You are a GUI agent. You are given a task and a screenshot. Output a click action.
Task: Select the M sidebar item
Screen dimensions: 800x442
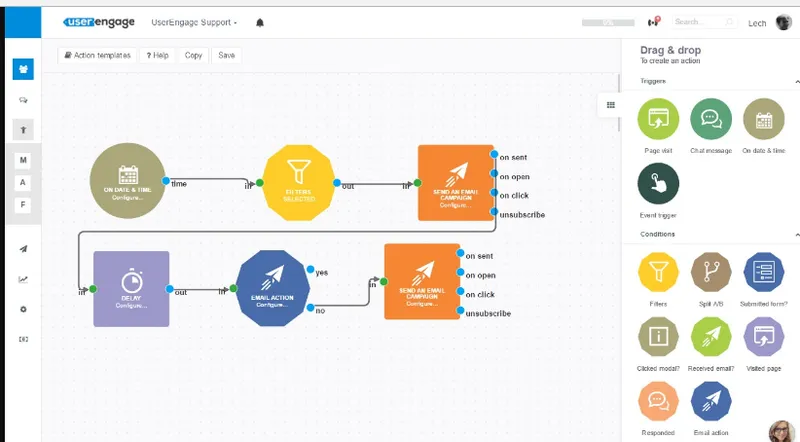pyautogui.click(x=22, y=160)
